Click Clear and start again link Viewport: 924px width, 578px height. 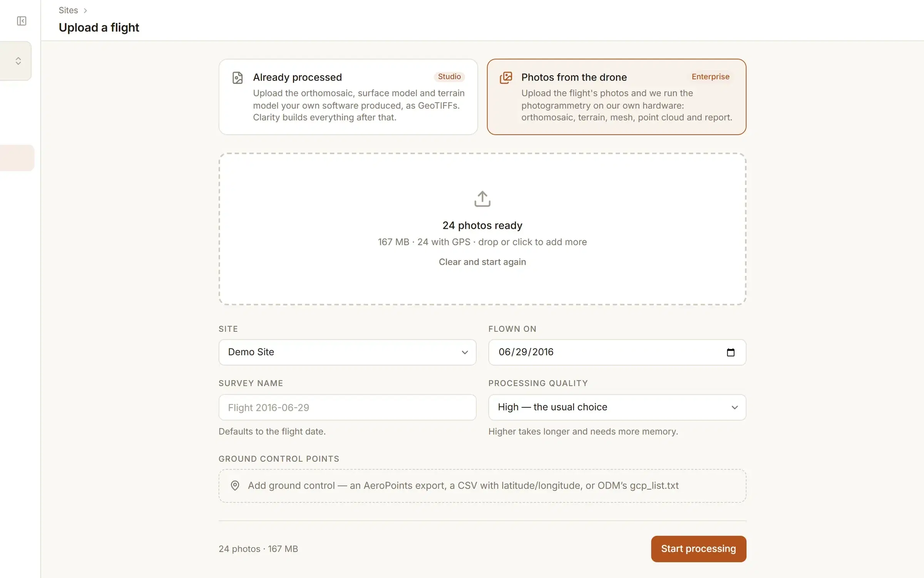pyautogui.click(x=482, y=262)
